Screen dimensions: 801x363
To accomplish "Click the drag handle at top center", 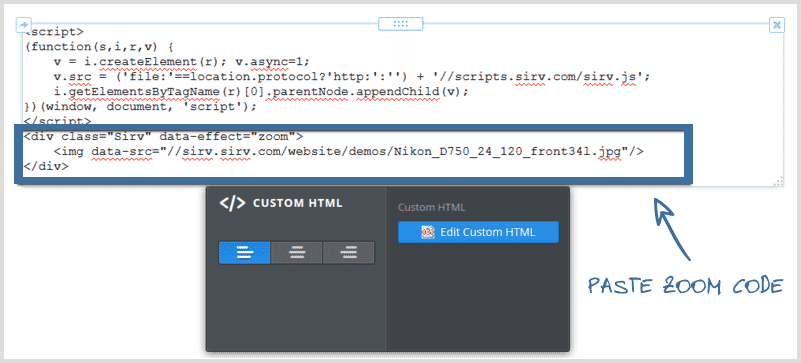I will tap(400, 23).
